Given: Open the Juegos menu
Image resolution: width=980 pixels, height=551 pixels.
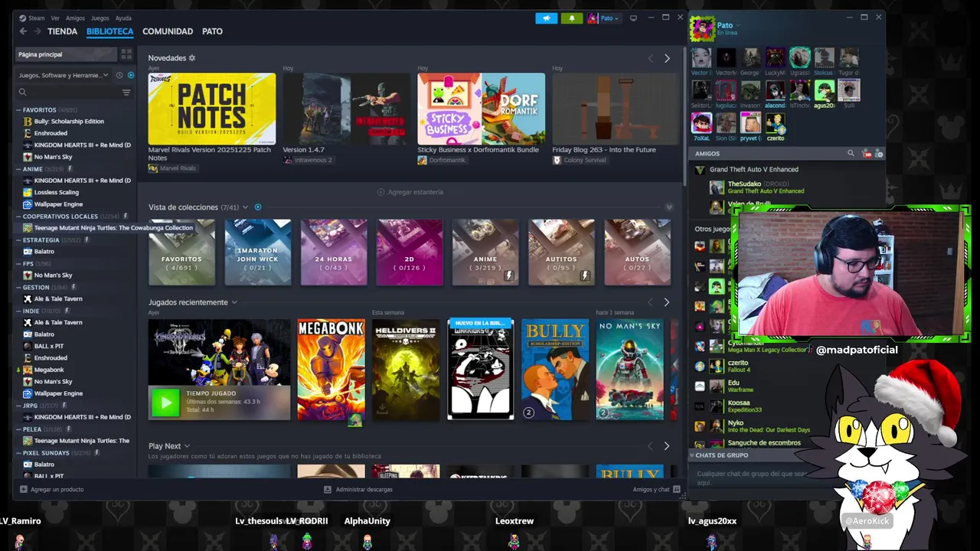Looking at the screenshot, I should coord(100,18).
